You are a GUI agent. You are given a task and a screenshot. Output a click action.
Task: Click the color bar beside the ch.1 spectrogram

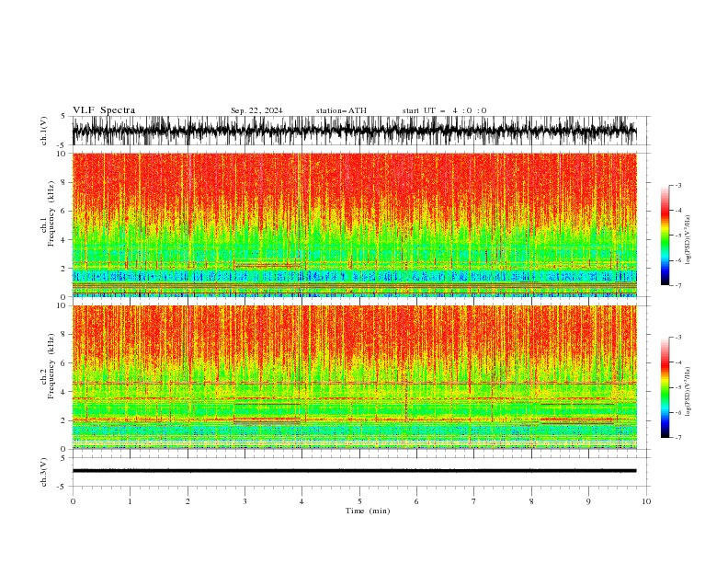pos(665,236)
